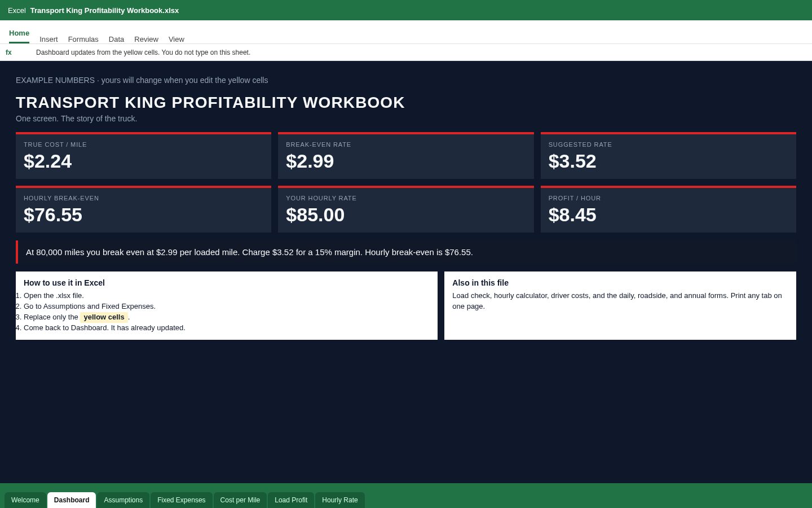Open the Home ribbon tab
The height and width of the screenshot is (508, 812).
[19, 33]
